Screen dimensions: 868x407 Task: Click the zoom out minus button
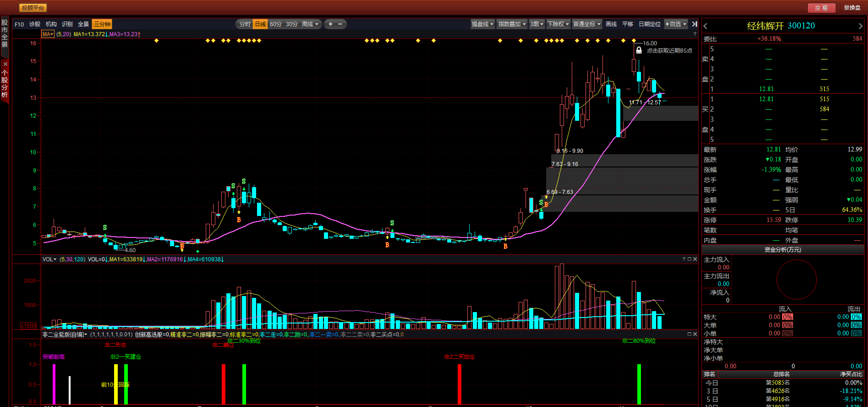click(340, 24)
